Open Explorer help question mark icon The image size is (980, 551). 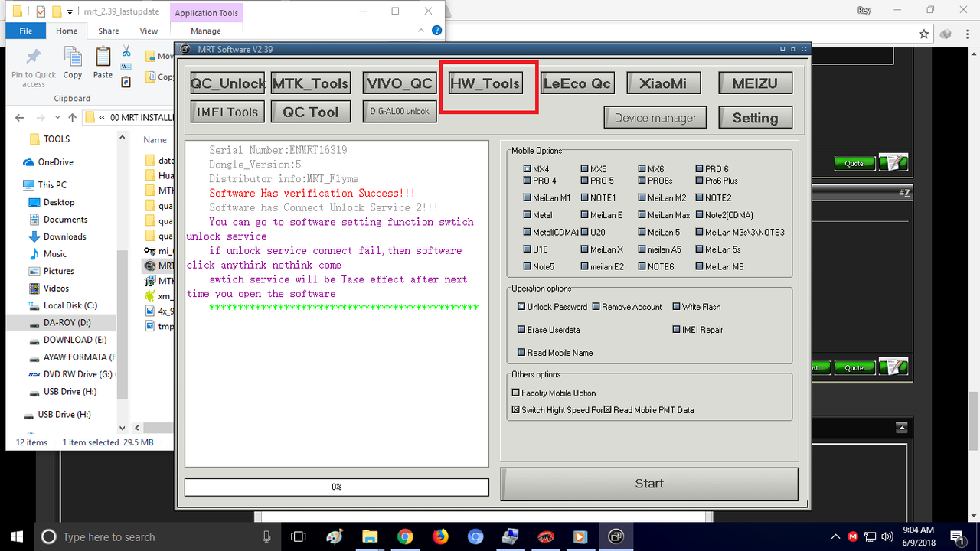pyautogui.click(x=436, y=31)
